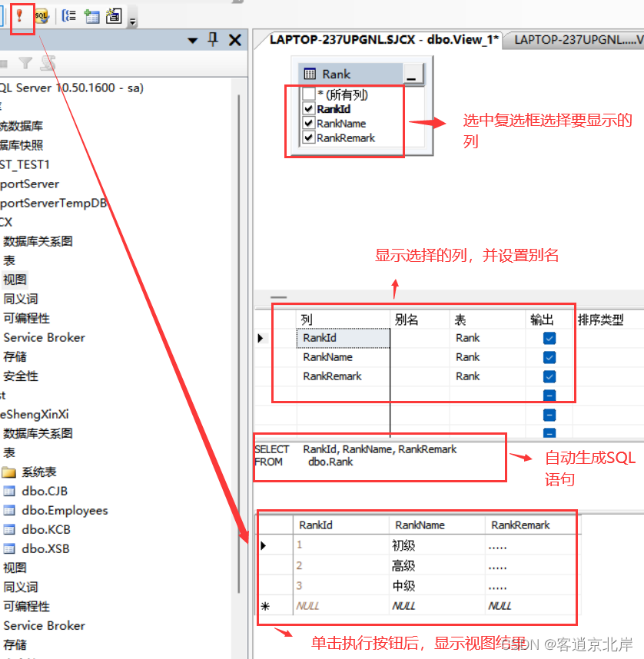Disable the 输出 checkbox for RankRemark row

(x=549, y=376)
